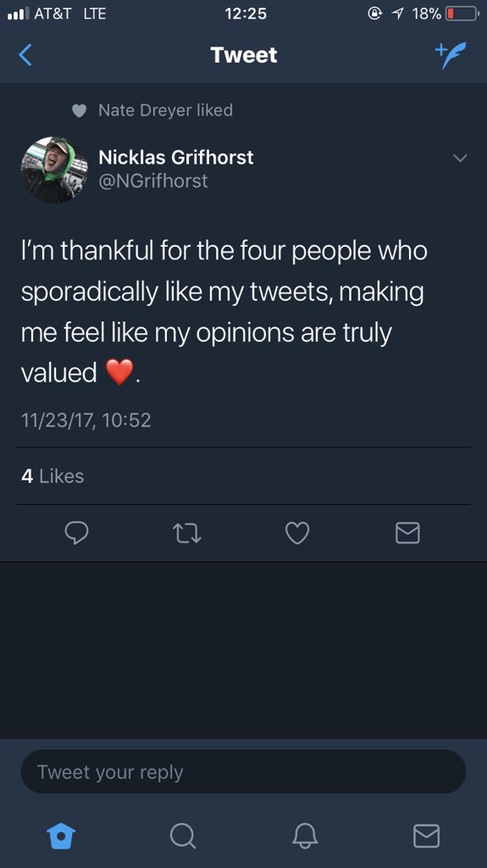Share tweet via envelope message icon
487x868 pixels.
click(x=408, y=533)
